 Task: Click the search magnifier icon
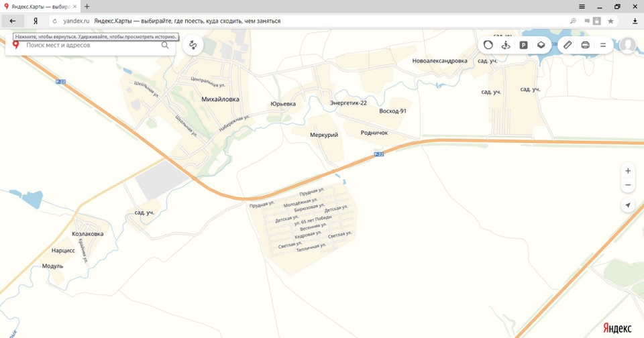165,45
